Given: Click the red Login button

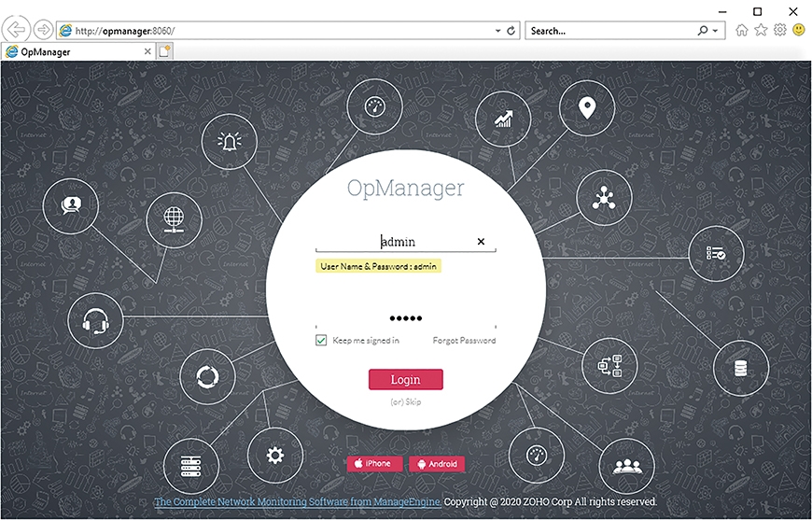Looking at the screenshot, I should pos(405,380).
